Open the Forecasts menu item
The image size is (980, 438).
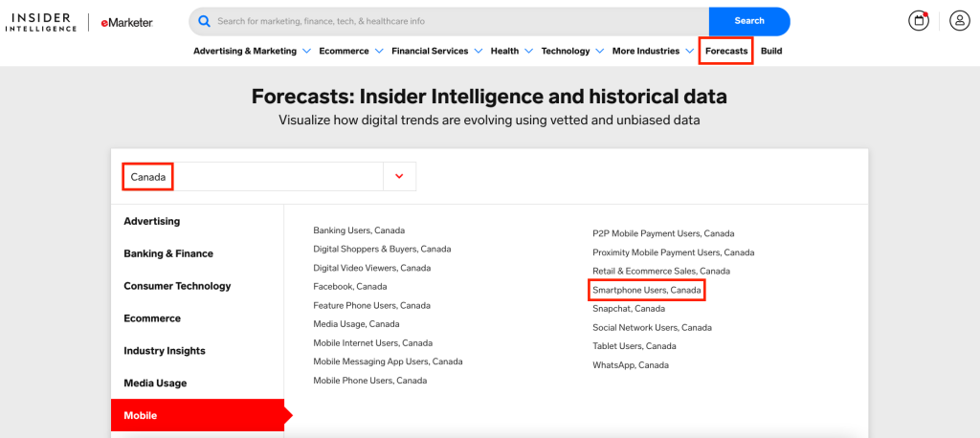pos(726,52)
